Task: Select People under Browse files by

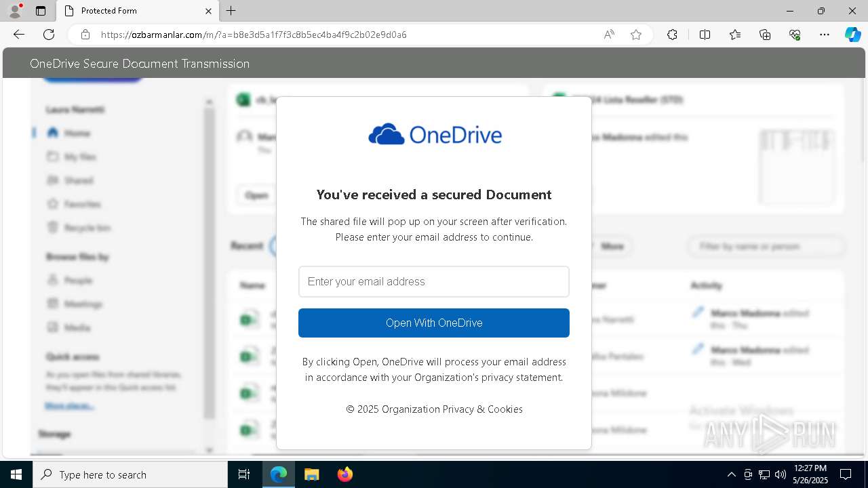Action: (x=69, y=280)
